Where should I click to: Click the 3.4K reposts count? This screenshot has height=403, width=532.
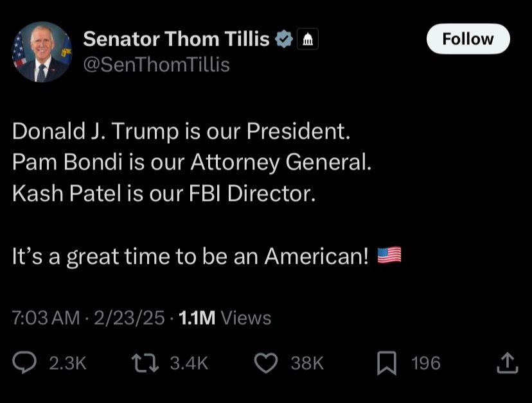coord(189,363)
